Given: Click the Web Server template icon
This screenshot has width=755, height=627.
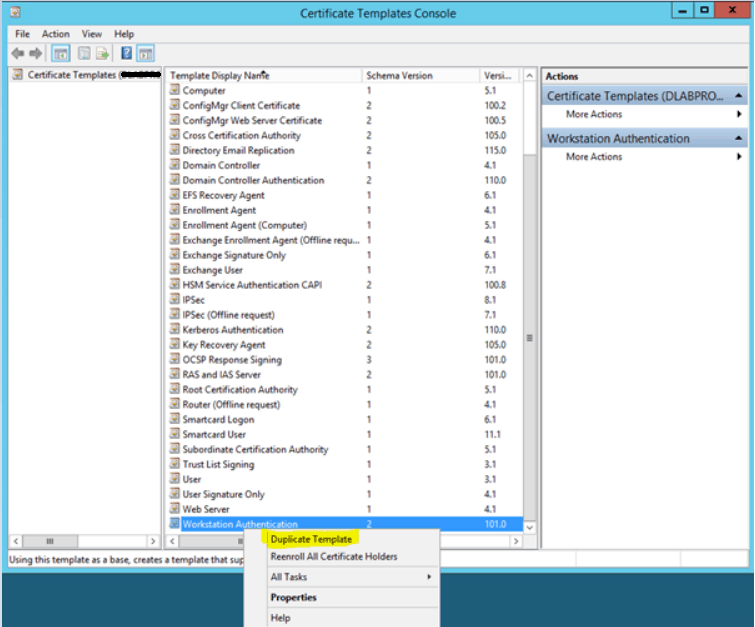Looking at the screenshot, I should pos(175,508).
